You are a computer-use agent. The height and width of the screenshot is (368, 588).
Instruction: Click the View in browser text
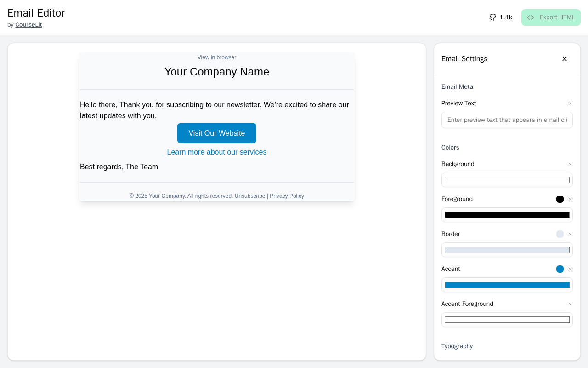pos(217,57)
